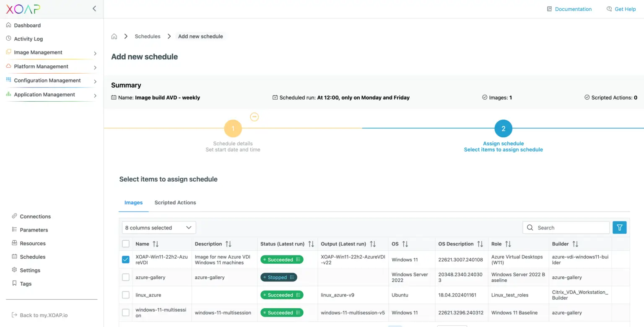644x327 pixels.
Task: Go to Schedules in the breadcrumb
Action: 148,36
